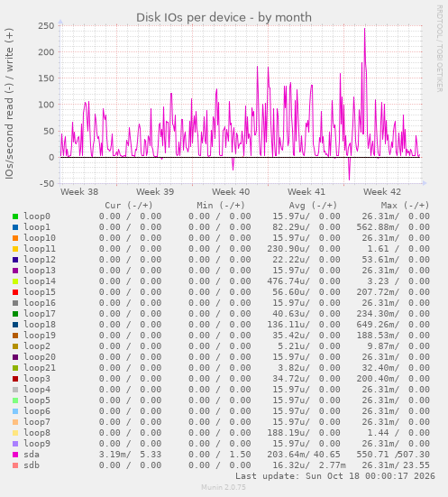Click the green loop0 legend color swatch
This screenshot has width=448, height=497.
(x=15, y=216)
